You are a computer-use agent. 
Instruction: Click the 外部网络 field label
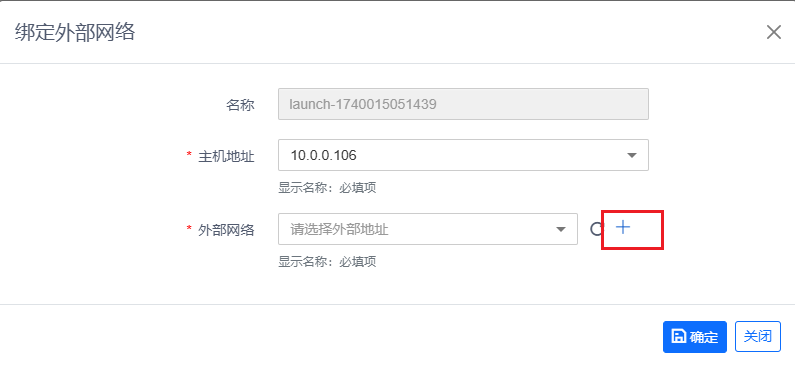pos(226,231)
